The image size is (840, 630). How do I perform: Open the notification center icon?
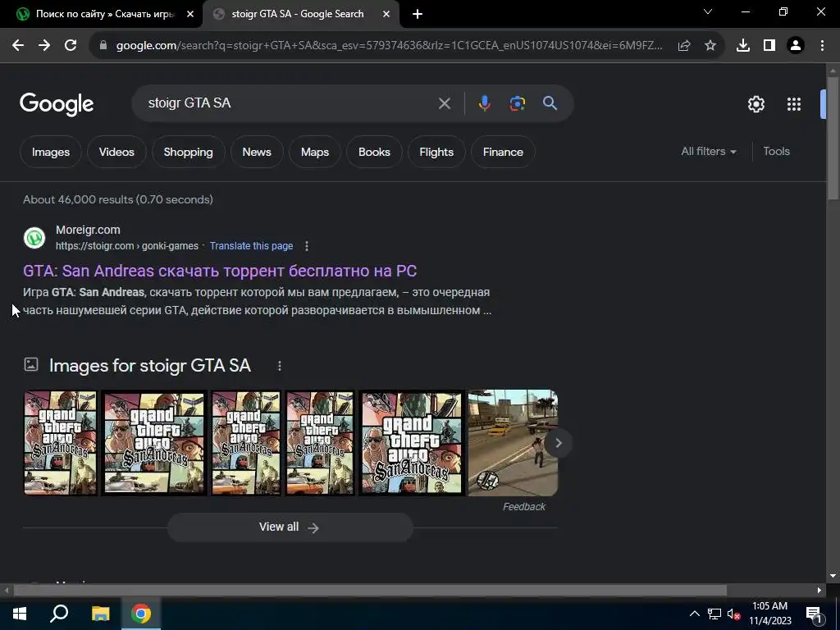tap(813, 614)
